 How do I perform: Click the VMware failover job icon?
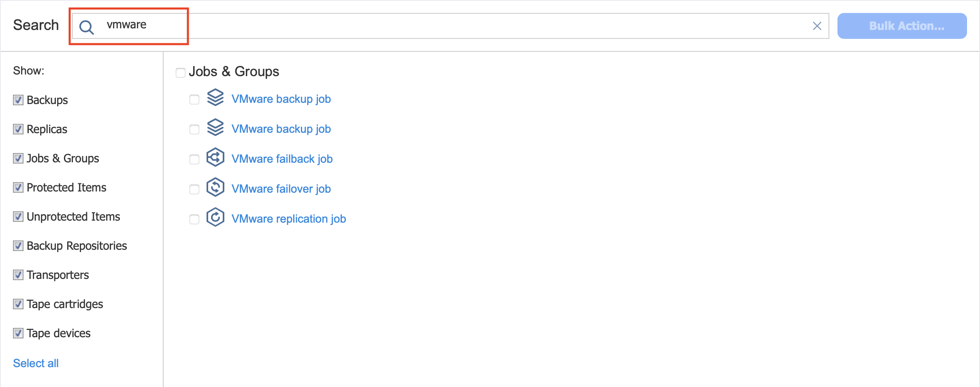215,187
